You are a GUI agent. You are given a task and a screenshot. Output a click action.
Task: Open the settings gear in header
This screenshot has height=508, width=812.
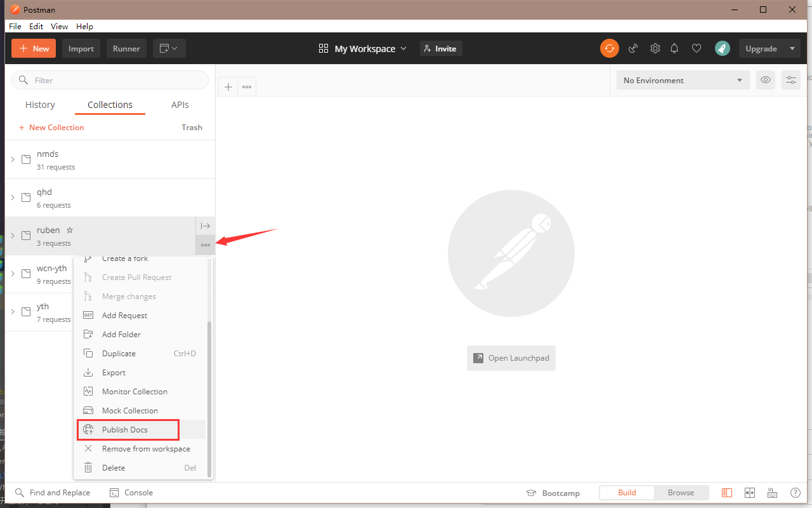[x=655, y=48]
